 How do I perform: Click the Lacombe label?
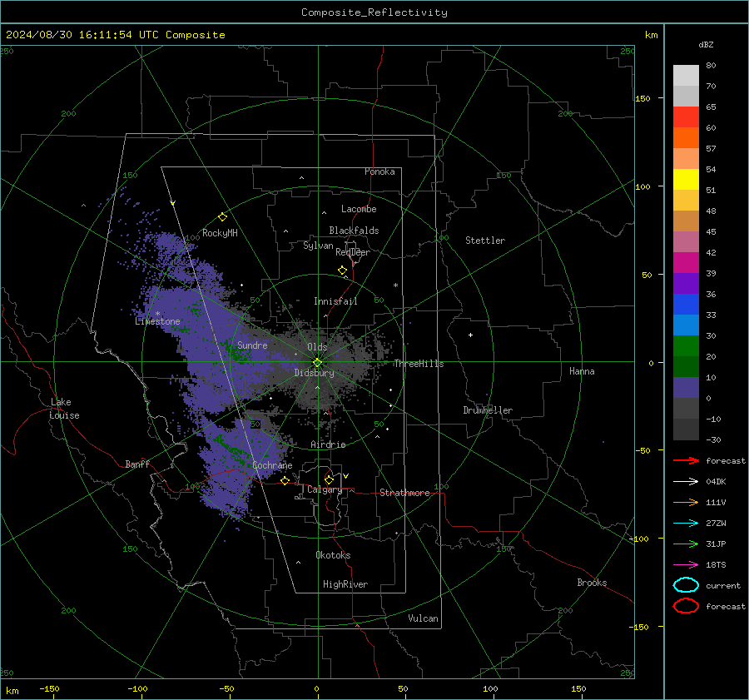[x=359, y=209]
